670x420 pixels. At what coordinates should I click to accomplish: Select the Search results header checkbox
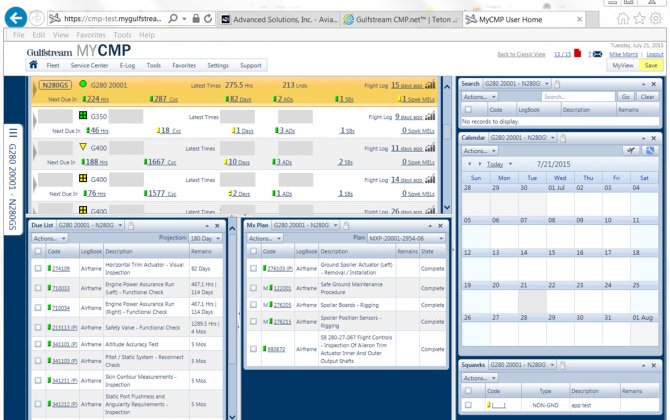coord(468,109)
